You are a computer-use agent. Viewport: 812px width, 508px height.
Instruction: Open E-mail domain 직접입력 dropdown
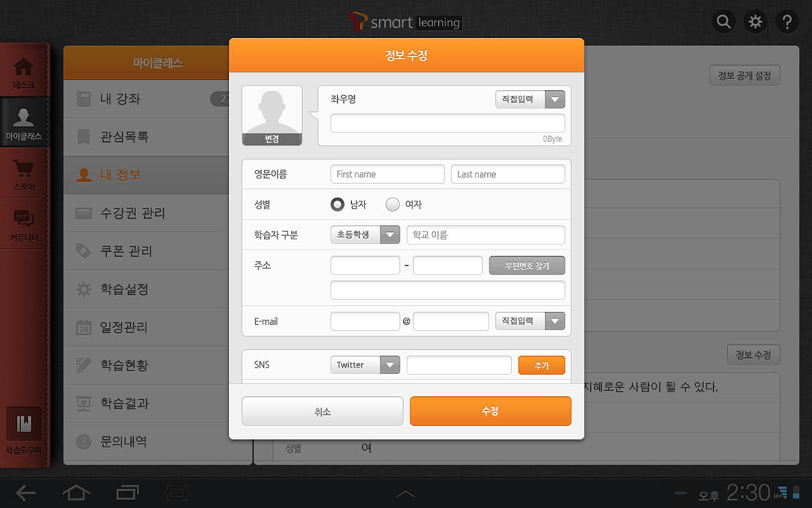coord(530,321)
